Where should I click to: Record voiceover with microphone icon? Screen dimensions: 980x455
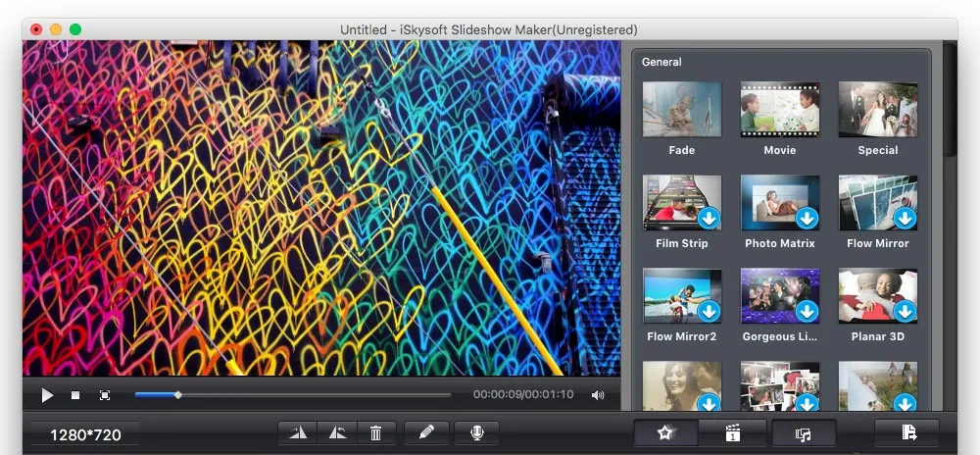(x=477, y=432)
